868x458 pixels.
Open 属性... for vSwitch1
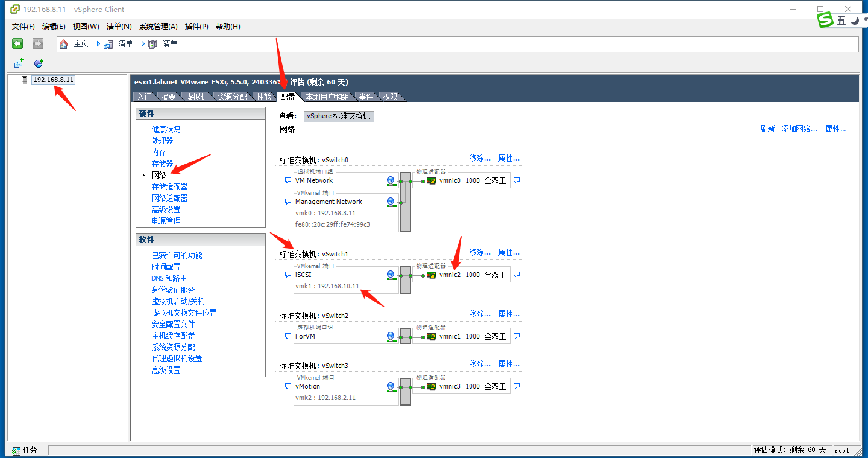509,252
